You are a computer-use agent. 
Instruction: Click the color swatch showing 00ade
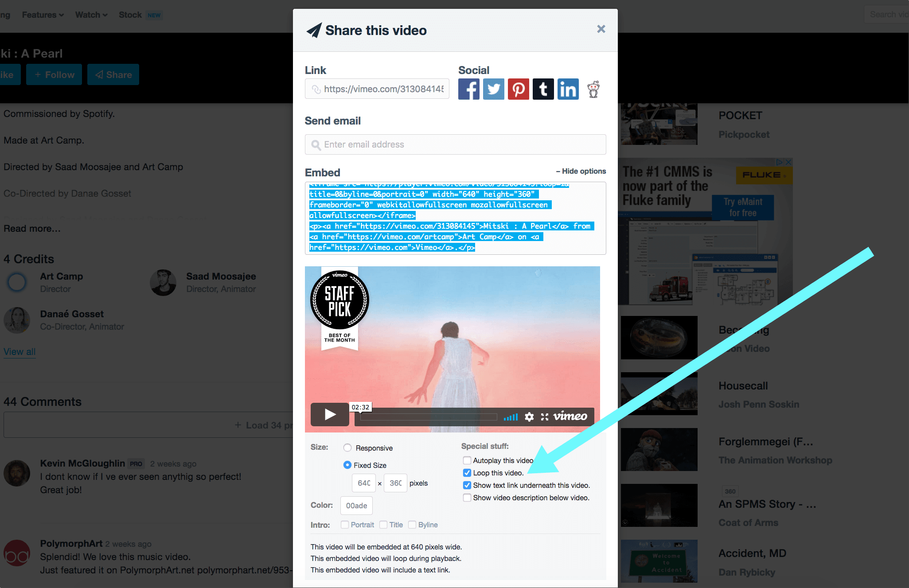356,506
